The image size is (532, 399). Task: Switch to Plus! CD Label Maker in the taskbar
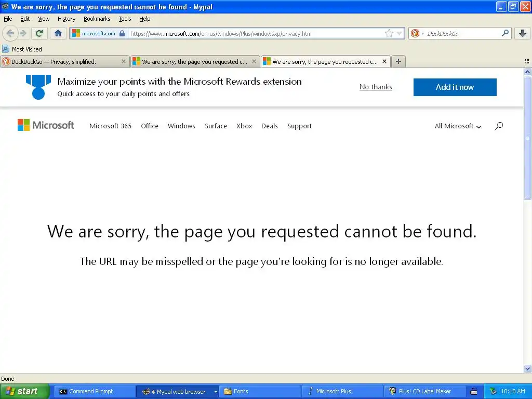click(x=424, y=391)
